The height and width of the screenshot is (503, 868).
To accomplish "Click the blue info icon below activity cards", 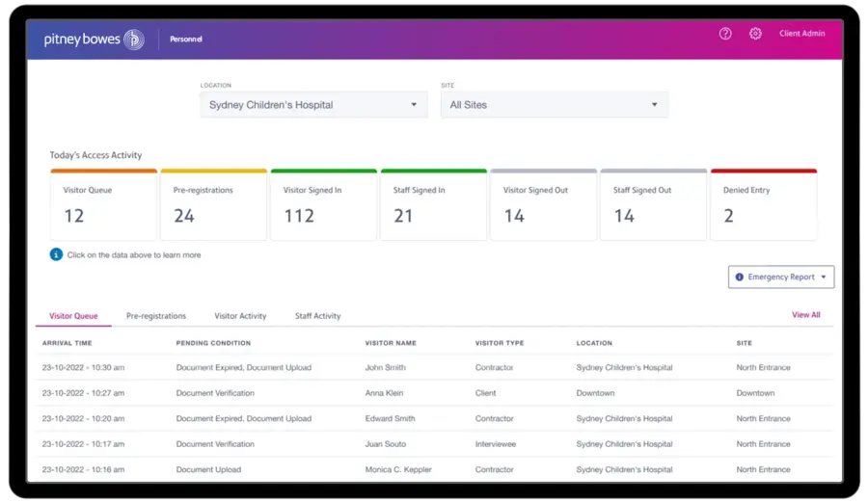I will [x=56, y=254].
